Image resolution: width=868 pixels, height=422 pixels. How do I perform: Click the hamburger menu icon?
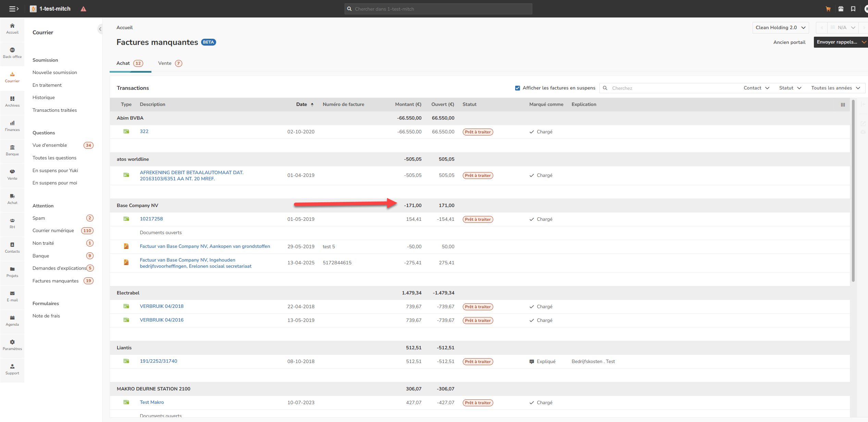13,9
